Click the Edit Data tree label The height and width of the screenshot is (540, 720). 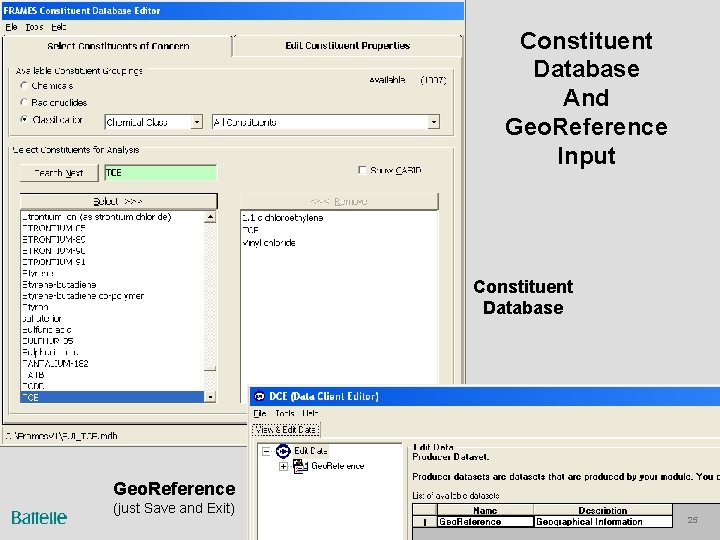(310, 451)
